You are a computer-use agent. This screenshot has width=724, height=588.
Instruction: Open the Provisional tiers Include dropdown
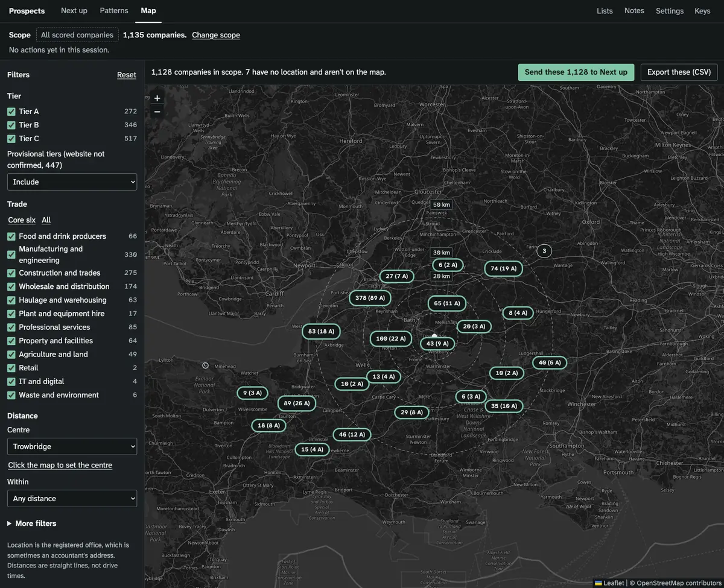pyautogui.click(x=72, y=182)
